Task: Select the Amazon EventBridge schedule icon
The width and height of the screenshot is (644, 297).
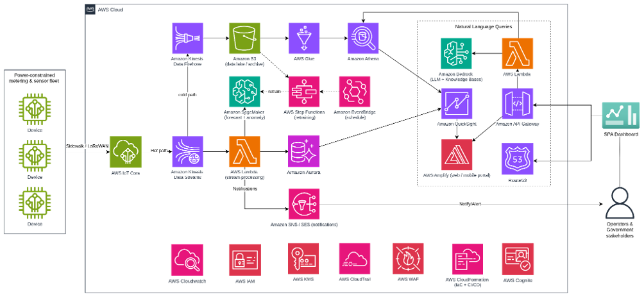Action: tap(356, 92)
